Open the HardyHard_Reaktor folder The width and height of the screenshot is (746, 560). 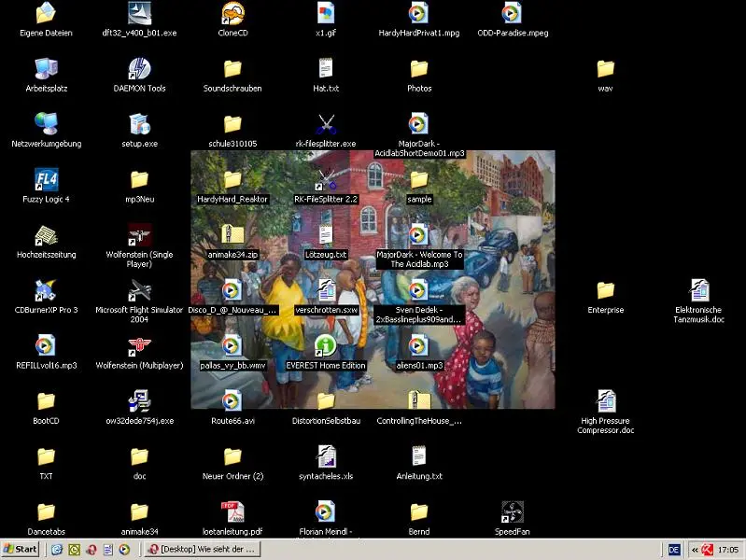[x=232, y=180]
